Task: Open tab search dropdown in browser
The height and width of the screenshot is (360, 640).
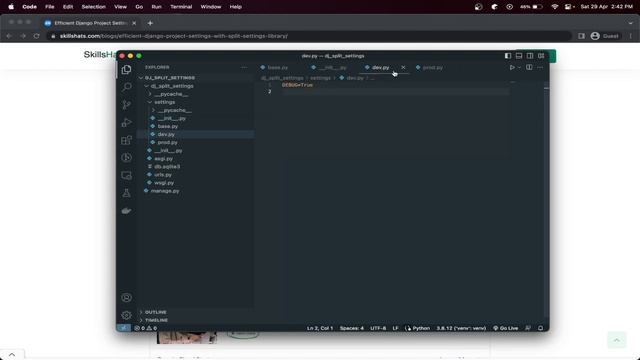Action: click(631, 23)
